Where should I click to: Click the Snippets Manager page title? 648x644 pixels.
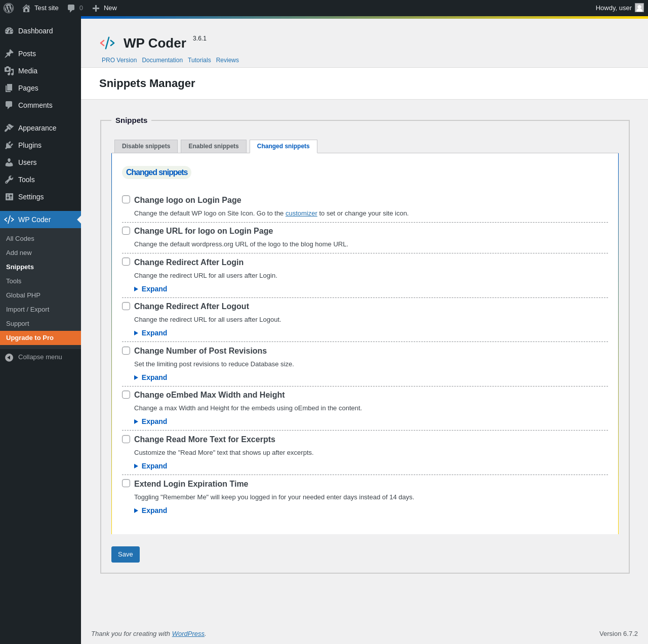(x=147, y=83)
